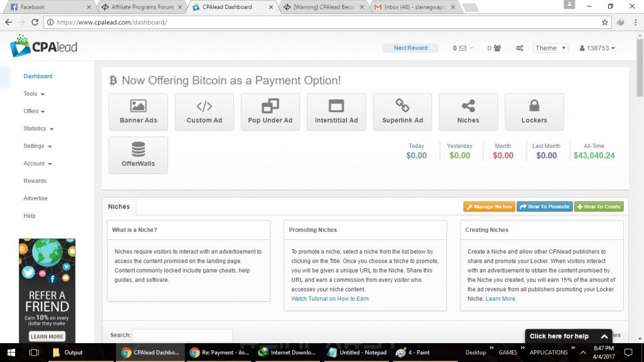The height and width of the screenshot is (362, 644).
Task: Click the How To Promote button
Action: point(545,206)
